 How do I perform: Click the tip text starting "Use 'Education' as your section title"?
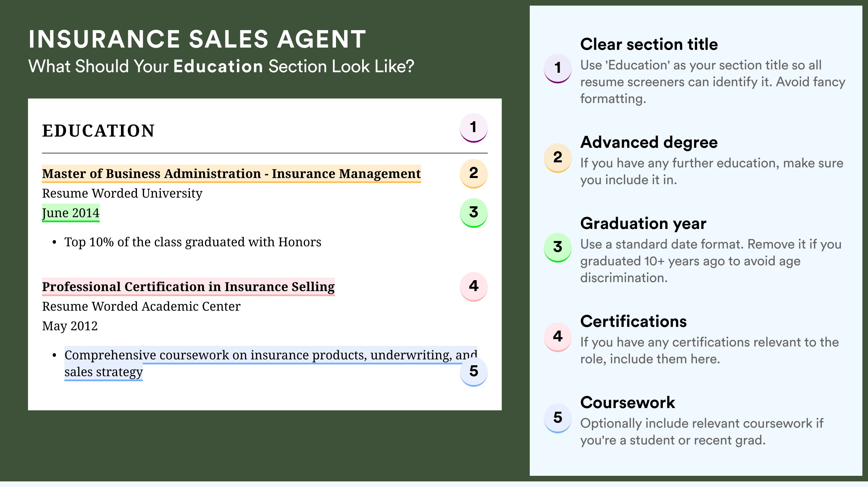tap(713, 82)
